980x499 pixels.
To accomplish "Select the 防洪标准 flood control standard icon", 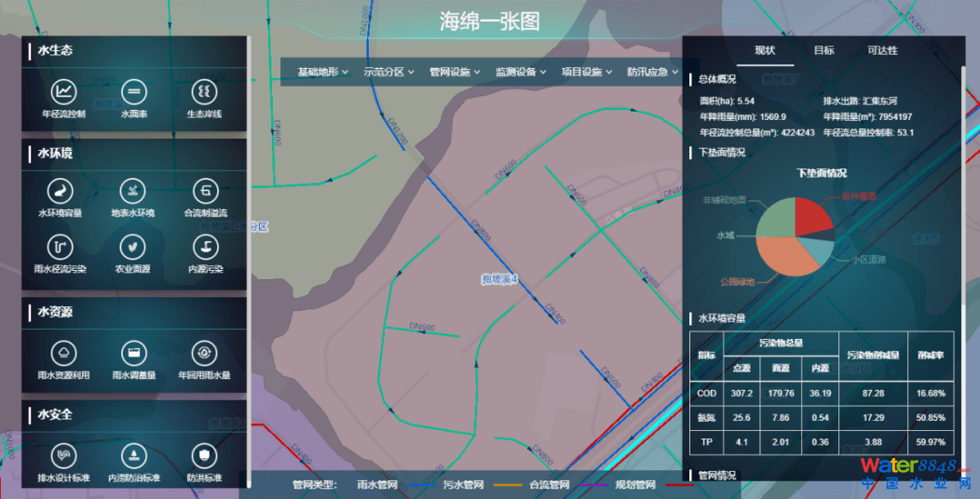I will (204, 455).
